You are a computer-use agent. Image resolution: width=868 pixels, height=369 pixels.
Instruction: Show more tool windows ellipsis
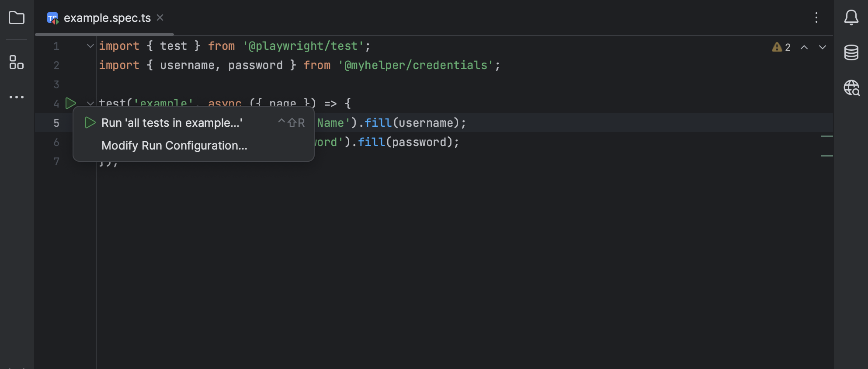coord(17,97)
